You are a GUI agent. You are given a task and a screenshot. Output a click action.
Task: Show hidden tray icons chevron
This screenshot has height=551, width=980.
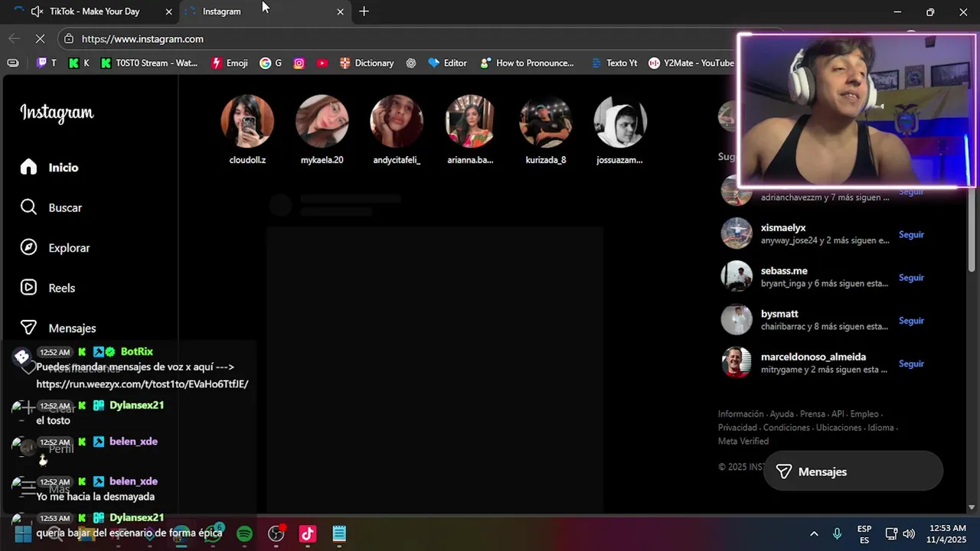tap(814, 533)
